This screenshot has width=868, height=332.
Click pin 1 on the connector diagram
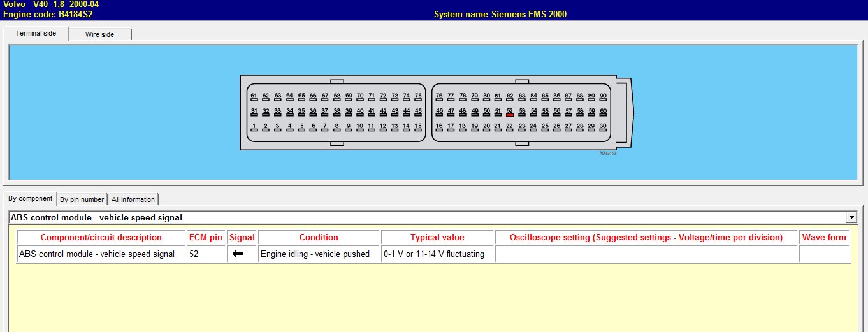(254, 127)
